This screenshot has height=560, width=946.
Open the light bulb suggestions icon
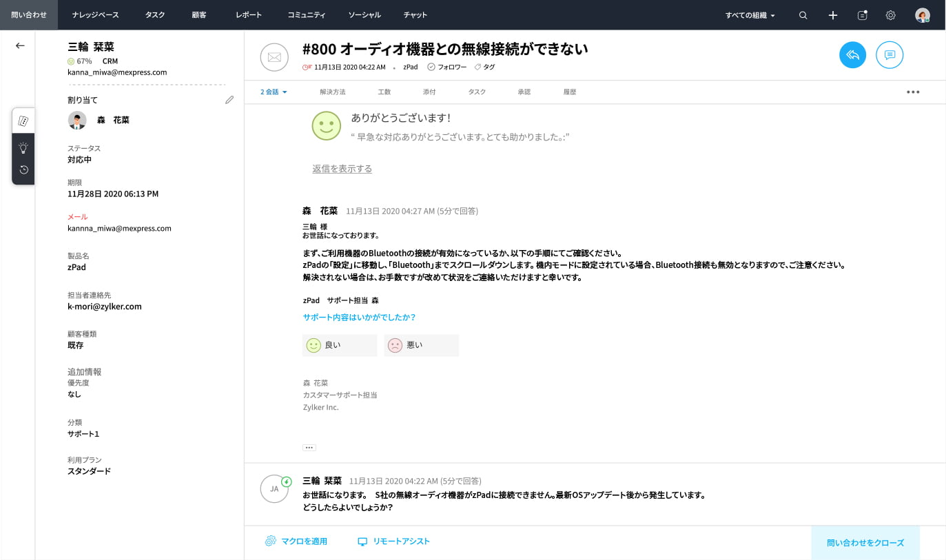[23, 147]
